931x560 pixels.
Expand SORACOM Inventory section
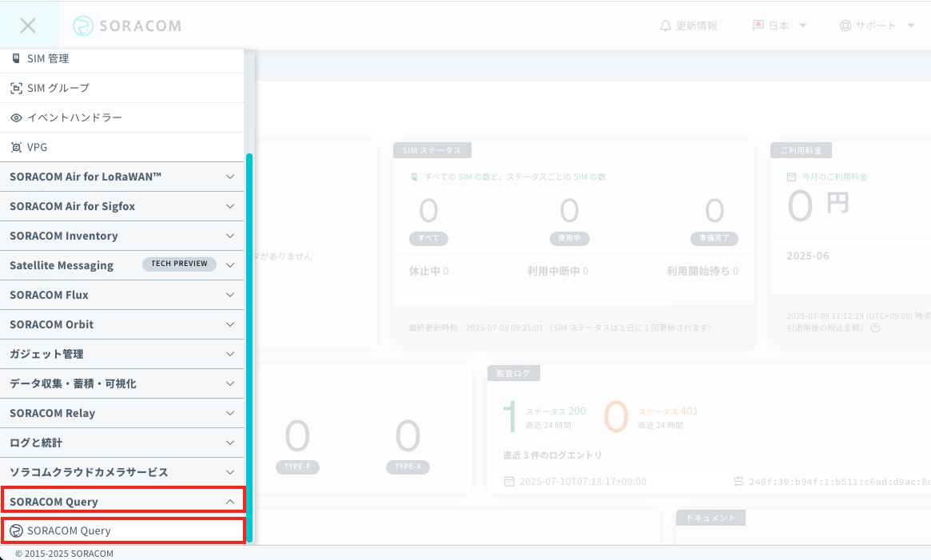tap(121, 236)
